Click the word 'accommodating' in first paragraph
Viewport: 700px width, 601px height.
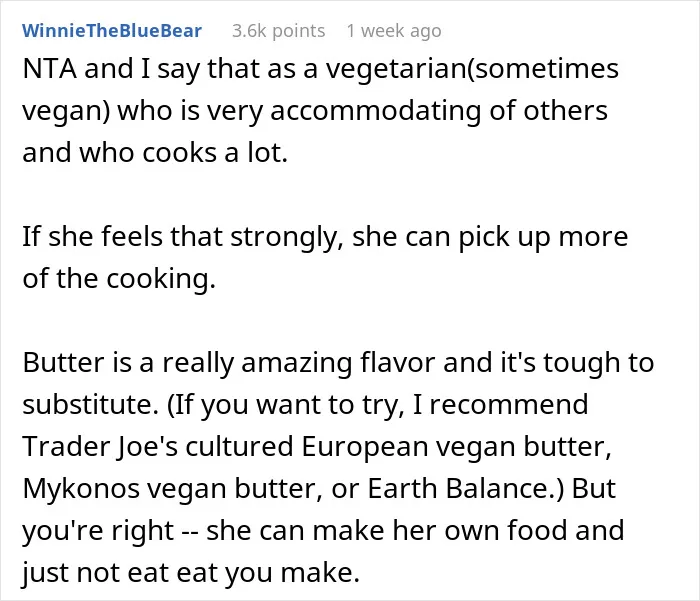pyautogui.click(x=375, y=111)
